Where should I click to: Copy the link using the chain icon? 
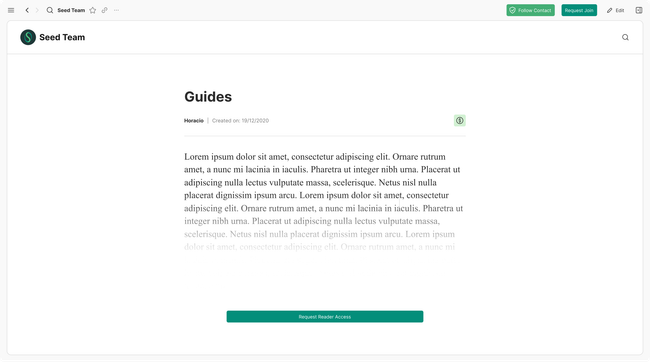point(104,10)
